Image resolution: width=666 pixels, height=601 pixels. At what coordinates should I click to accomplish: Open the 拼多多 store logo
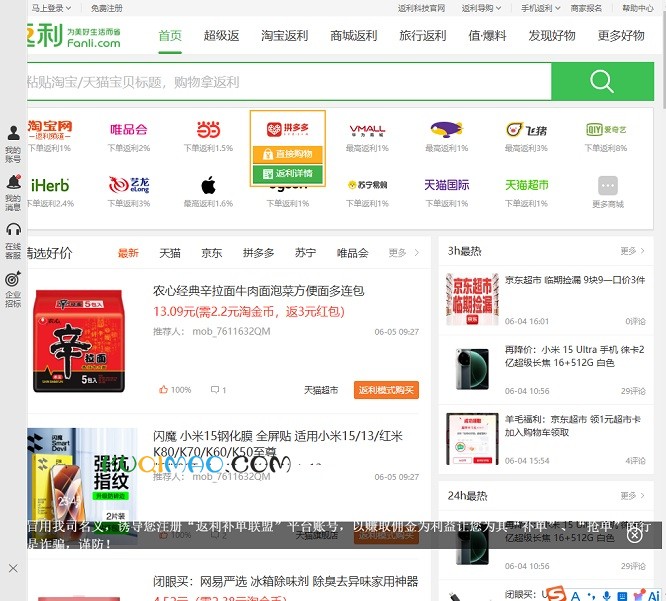288,129
